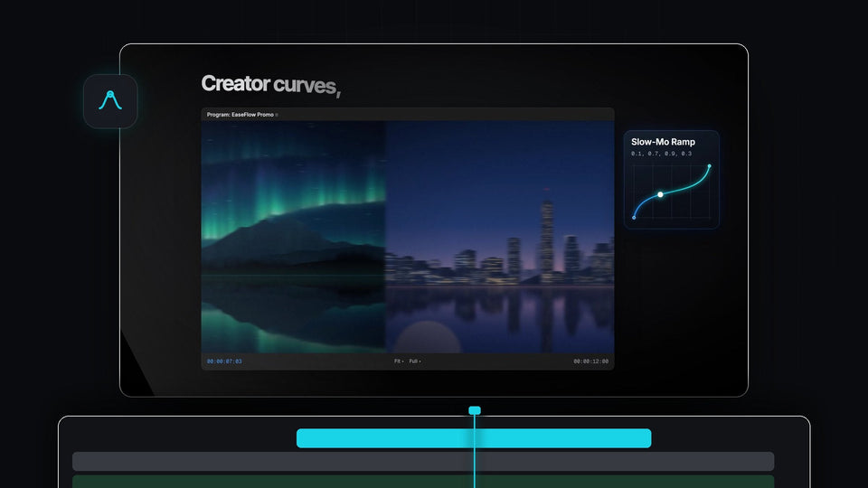Image resolution: width=868 pixels, height=488 pixels.
Task: Select the Program: EaseFlow Promo panel tab
Action: pos(240,115)
